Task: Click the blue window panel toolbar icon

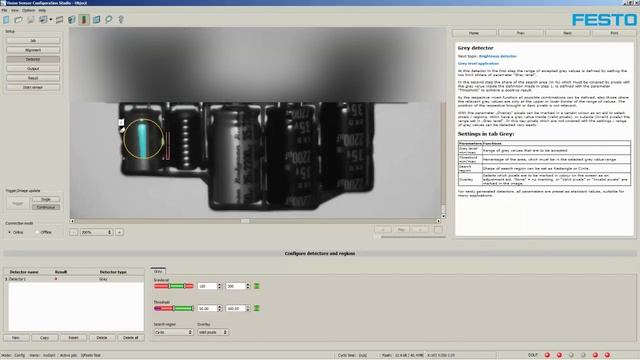Action: (96, 20)
